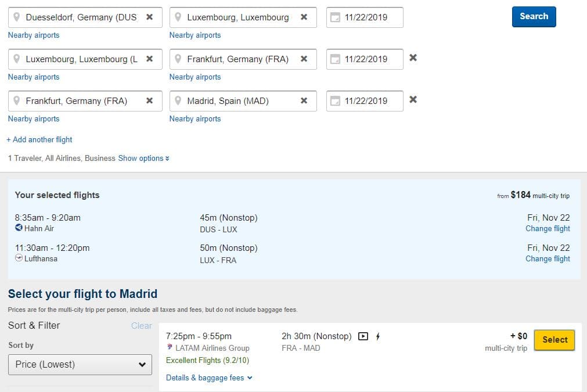Open the Sort by Price (Lowest) dropdown
The image size is (587, 392).
pos(80,365)
